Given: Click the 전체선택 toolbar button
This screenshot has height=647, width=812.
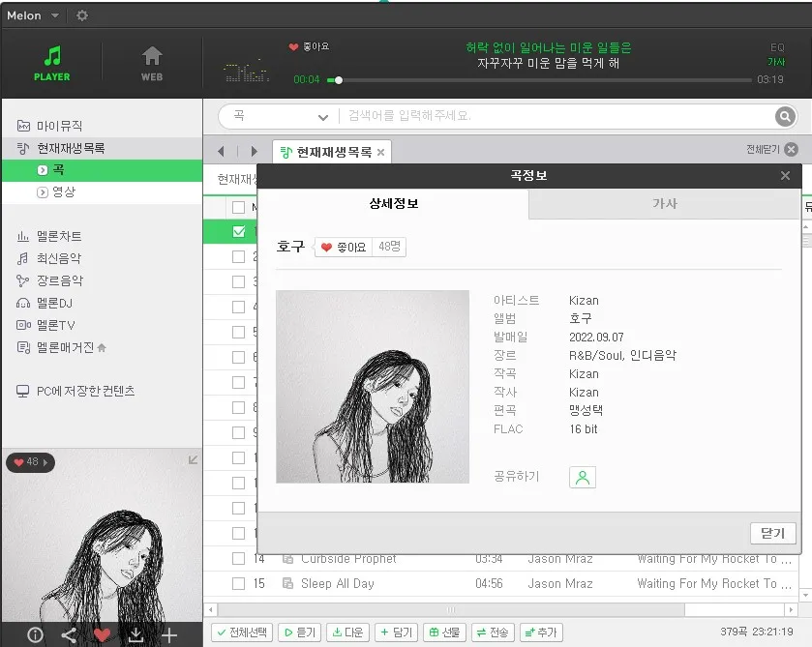Looking at the screenshot, I should pos(242,632).
